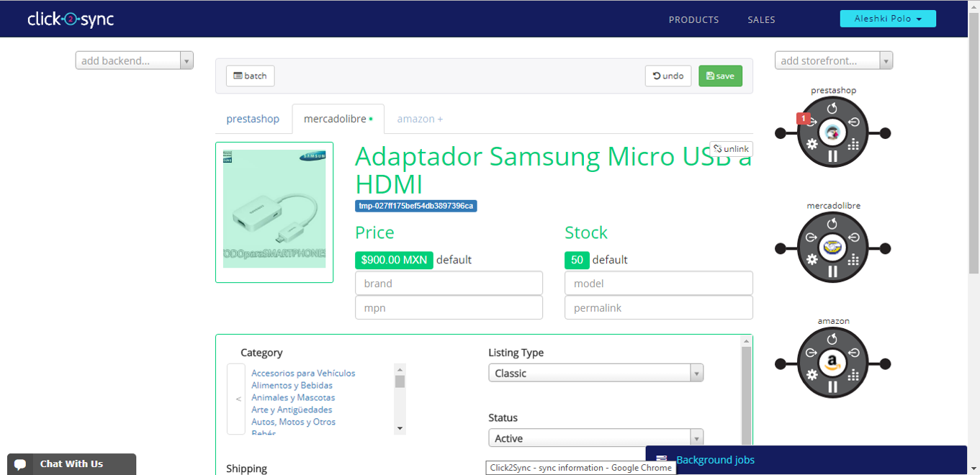Viewport: 980px width, 475px height.
Task: Click the import arrow on mercadolibre wheel
Action: [x=853, y=237]
